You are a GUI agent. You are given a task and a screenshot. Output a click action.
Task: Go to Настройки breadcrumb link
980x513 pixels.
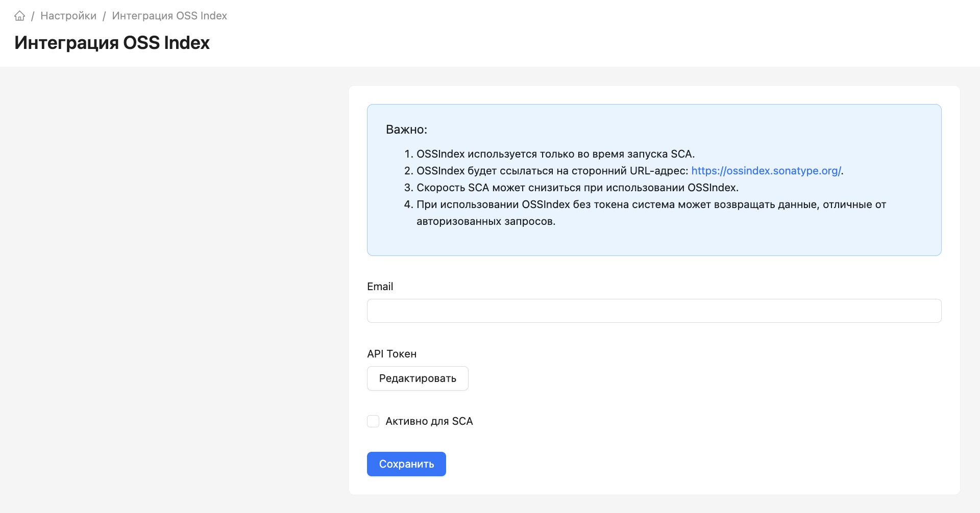coord(68,16)
